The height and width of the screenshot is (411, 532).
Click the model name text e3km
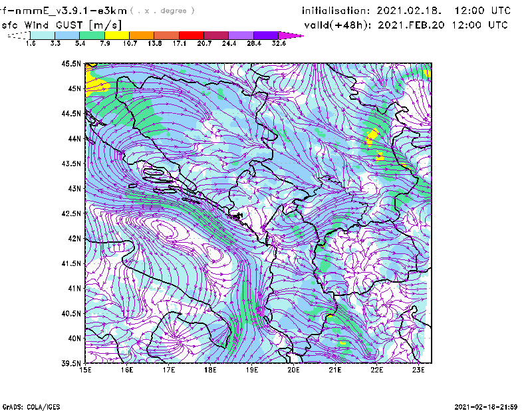[112, 11]
